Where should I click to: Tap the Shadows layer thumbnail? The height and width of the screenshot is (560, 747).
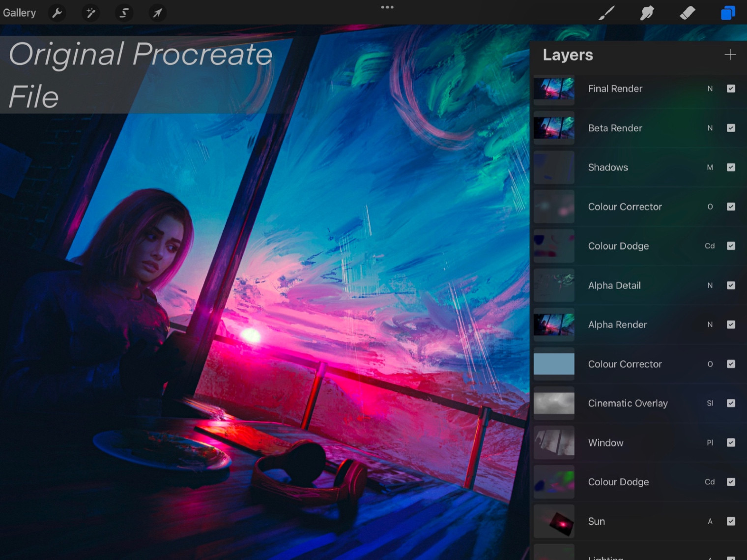[554, 168]
